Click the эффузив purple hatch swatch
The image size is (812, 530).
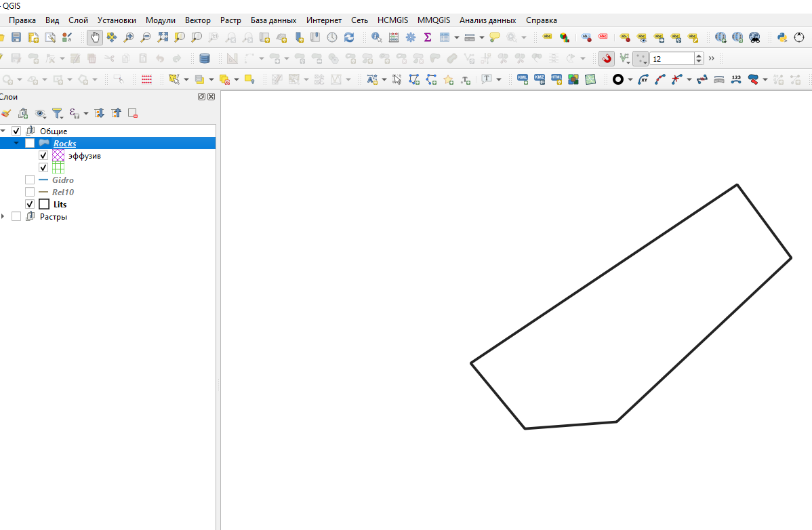tap(58, 155)
